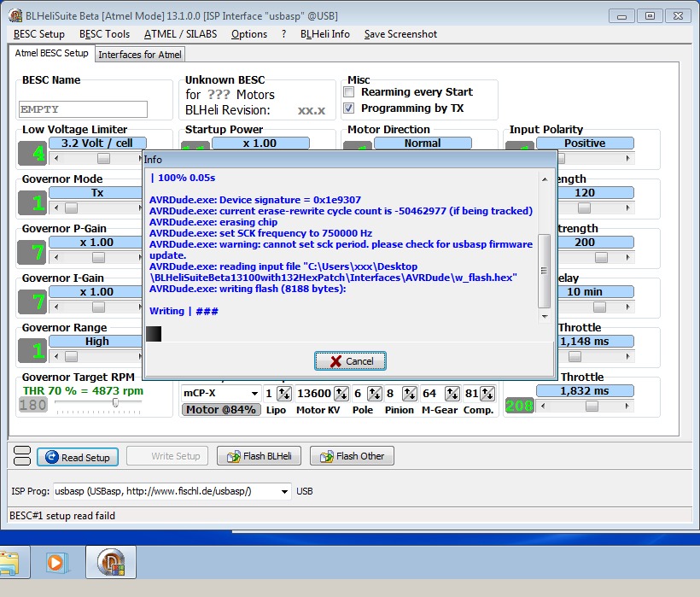This screenshot has height=597, width=700.
Task: Click the Low Voltage Limiter slider thumb
Action: pyautogui.click(x=103, y=158)
